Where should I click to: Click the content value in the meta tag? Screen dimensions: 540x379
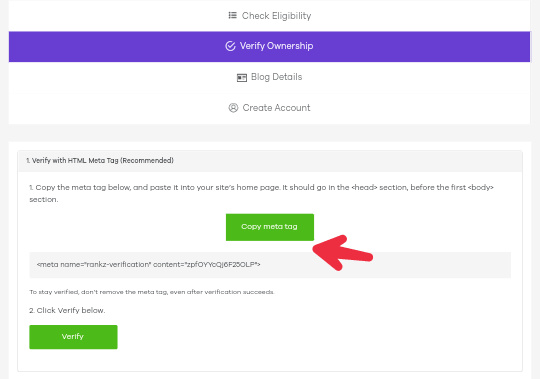tap(221, 264)
